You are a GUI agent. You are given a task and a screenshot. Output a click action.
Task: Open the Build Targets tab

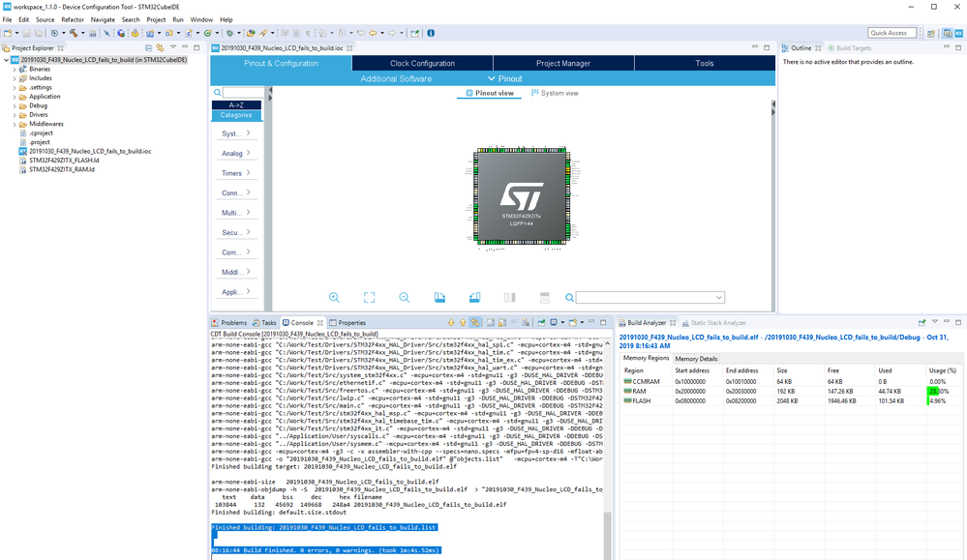coord(849,48)
